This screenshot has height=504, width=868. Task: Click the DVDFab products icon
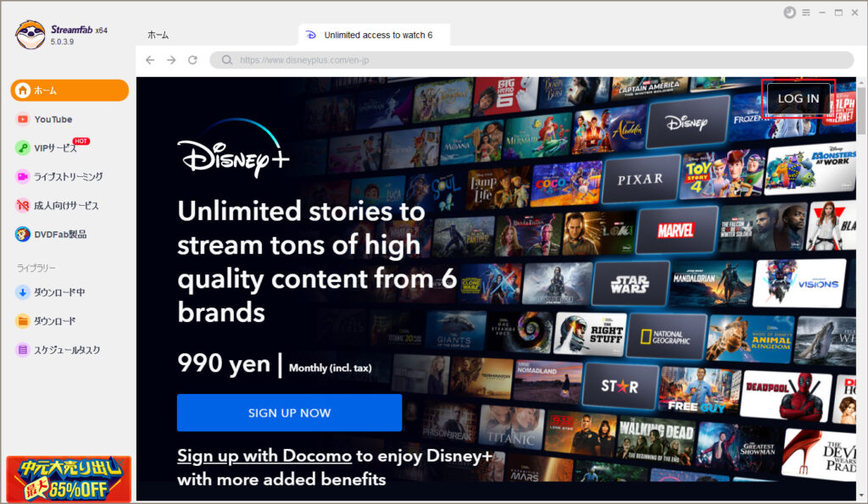(23, 234)
